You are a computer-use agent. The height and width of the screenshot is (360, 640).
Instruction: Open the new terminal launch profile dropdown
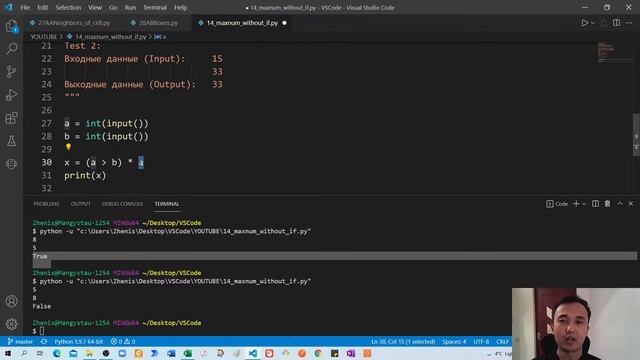(584, 204)
